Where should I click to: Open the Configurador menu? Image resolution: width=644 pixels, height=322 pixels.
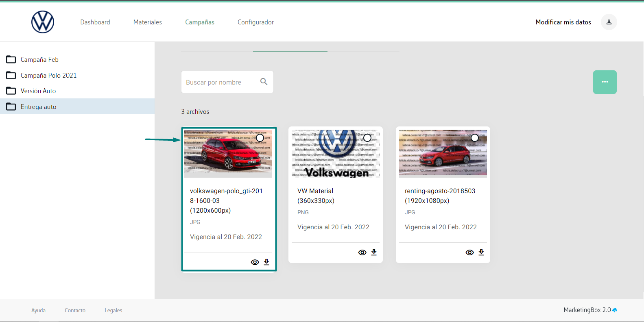pos(256,22)
